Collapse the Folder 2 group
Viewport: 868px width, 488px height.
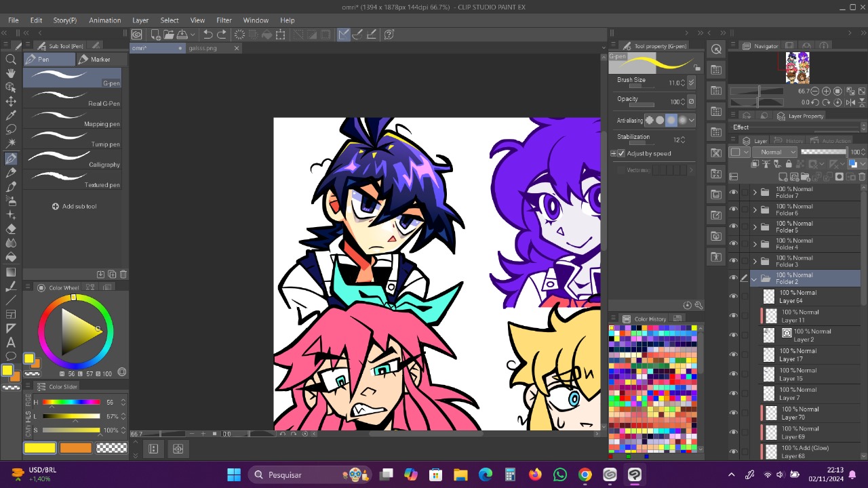pos(753,279)
